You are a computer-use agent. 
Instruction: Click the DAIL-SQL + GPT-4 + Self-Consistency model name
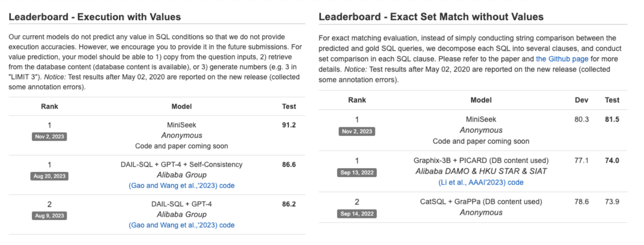(x=181, y=164)
